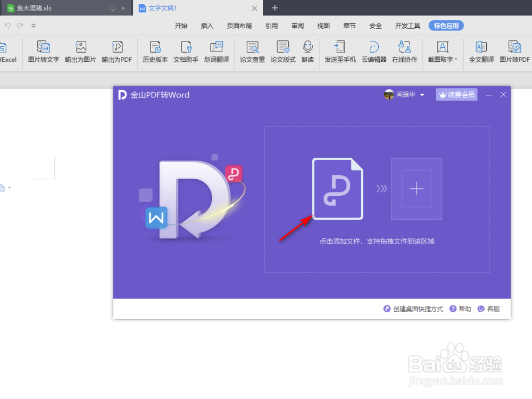The height and width of the screenshot is (399, 532).
Task: Open 论文版式 layout tool
Action: 283,52
